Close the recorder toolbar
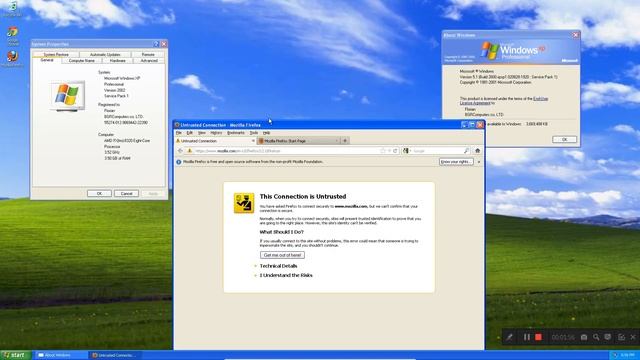The height and width of the screenshot is (360, 640). click(633, 337)
